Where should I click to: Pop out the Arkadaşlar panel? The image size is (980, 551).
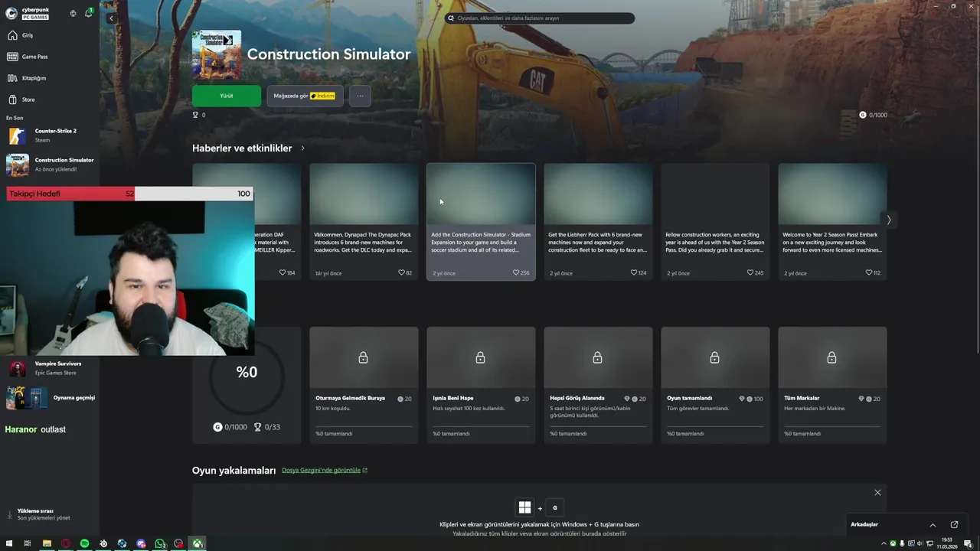point(954,524)
